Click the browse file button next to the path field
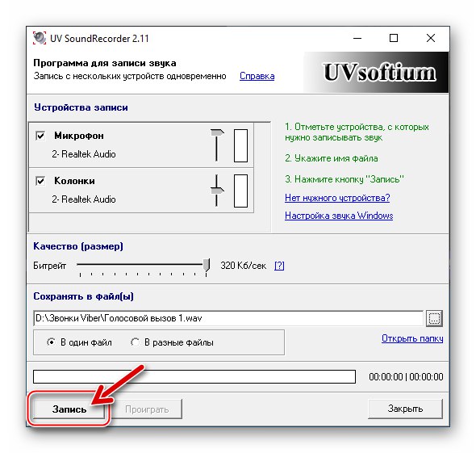The height and width of the screenshot is (453, 476). pos(434,318)
